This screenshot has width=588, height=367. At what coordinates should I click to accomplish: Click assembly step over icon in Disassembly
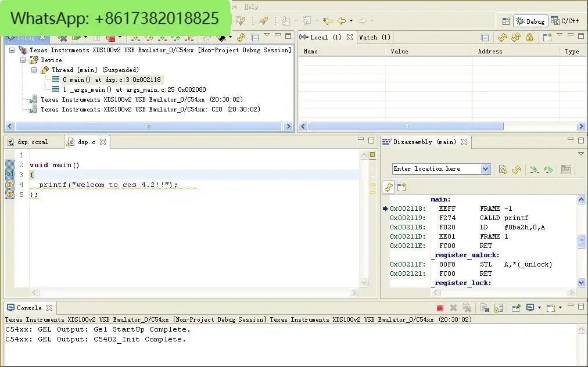(x=548, y=169)
